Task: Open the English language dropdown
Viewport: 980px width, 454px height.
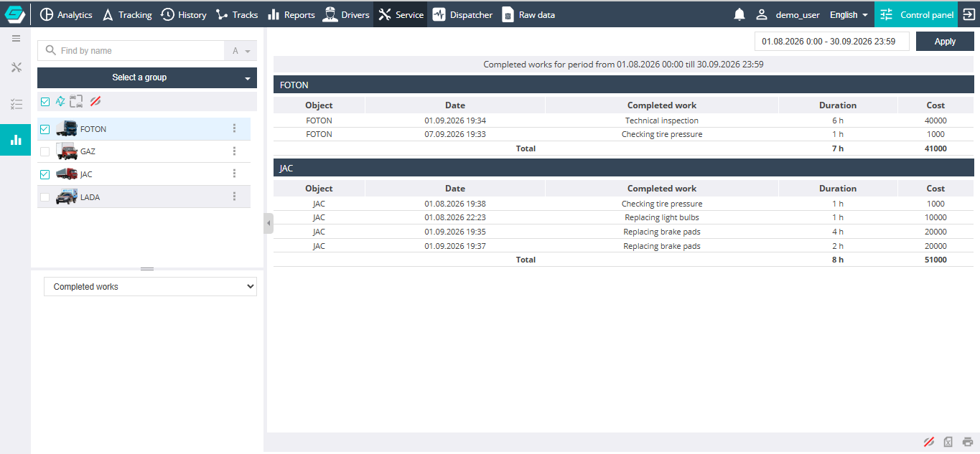Action: (849, 14)
